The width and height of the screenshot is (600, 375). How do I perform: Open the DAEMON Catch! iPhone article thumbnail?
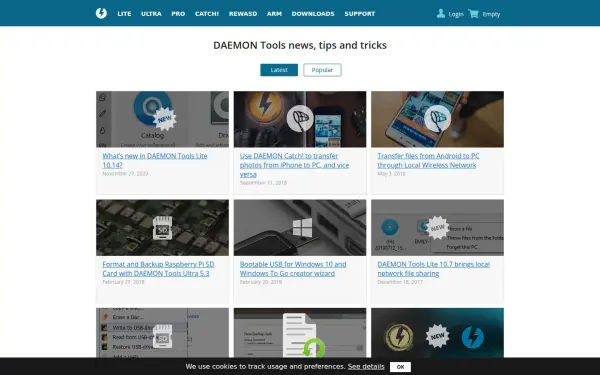[x=300, y=119]
